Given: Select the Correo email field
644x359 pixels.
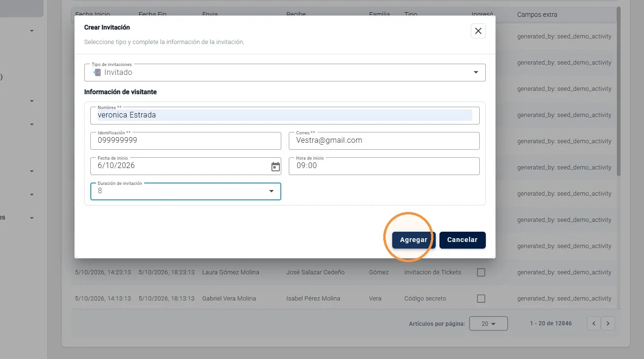Looking at the screenshot, I should [384, 141].
